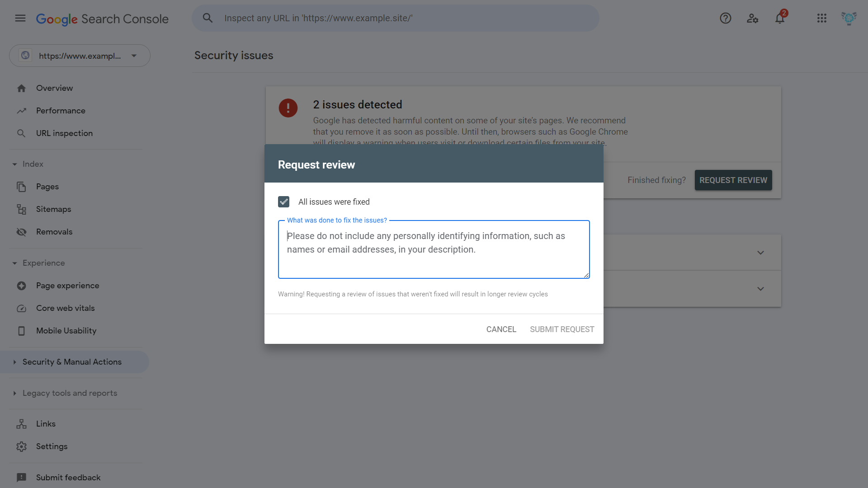Open users and permissions settings icon
This screenshot has height=488, width=868.
click(753, 18)
